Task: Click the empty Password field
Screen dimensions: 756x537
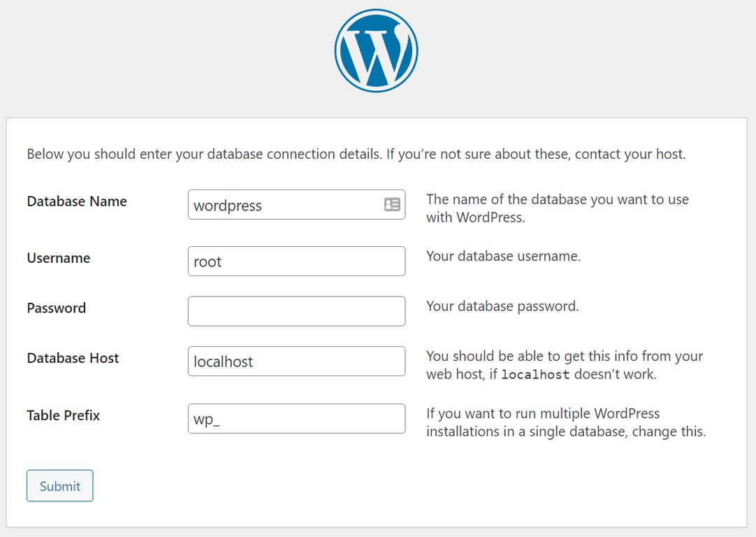Action: tap(296, 311)
